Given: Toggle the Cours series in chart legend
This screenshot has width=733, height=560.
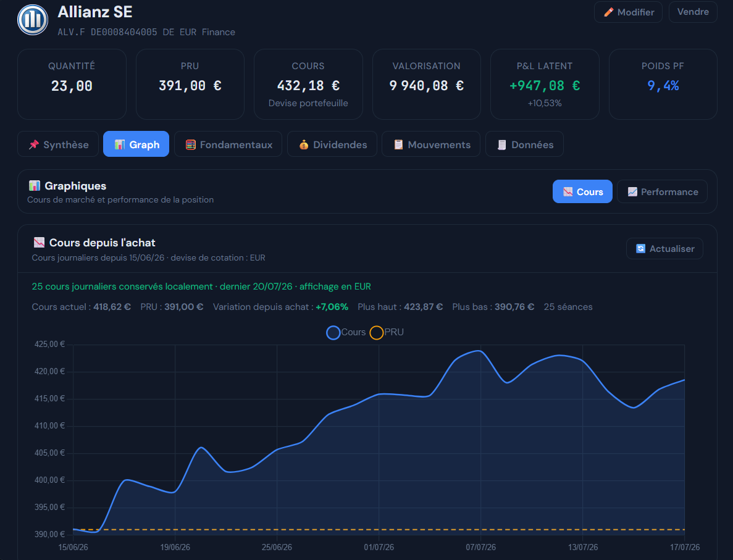Looking at the screenshot, I should [x=346, y=332].
